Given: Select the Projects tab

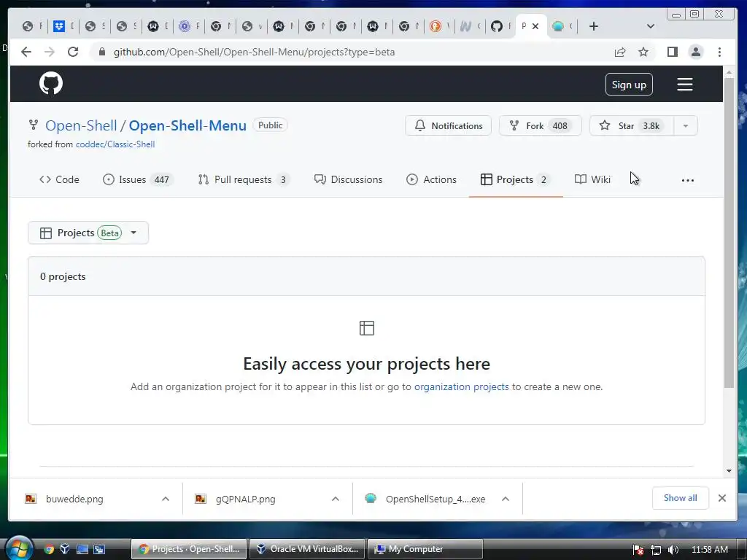Looking at the screenshot, I should [x=516, y=179].
